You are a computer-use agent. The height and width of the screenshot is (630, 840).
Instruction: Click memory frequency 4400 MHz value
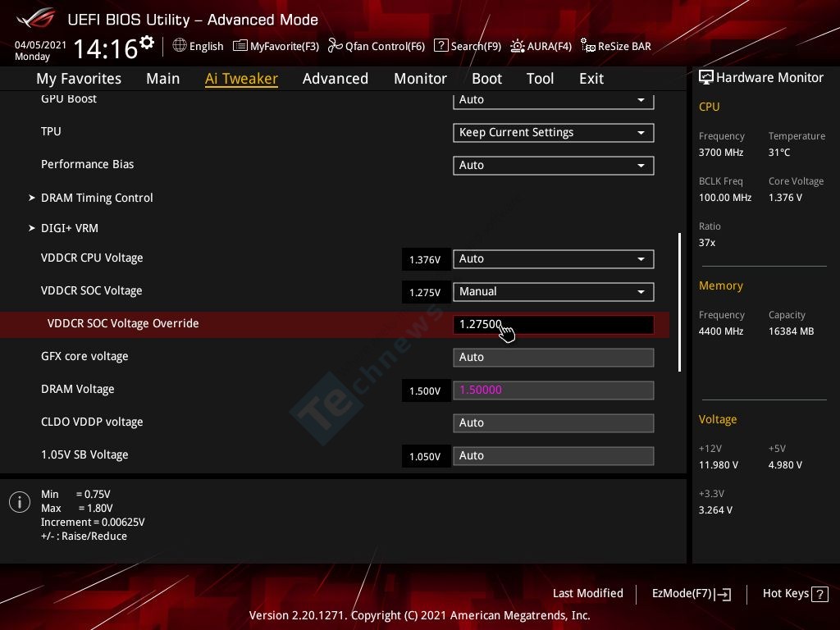tap(720, 331)
